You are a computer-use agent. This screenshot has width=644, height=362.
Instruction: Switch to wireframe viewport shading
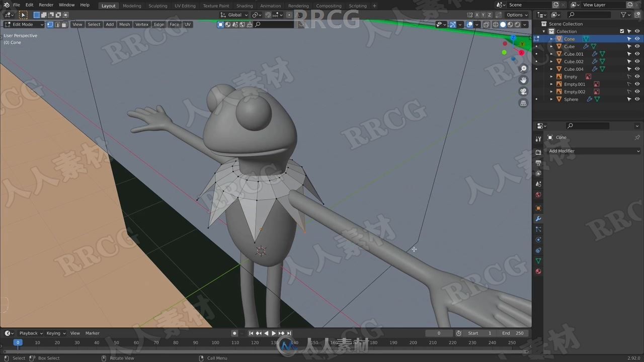tap(496, 25)
